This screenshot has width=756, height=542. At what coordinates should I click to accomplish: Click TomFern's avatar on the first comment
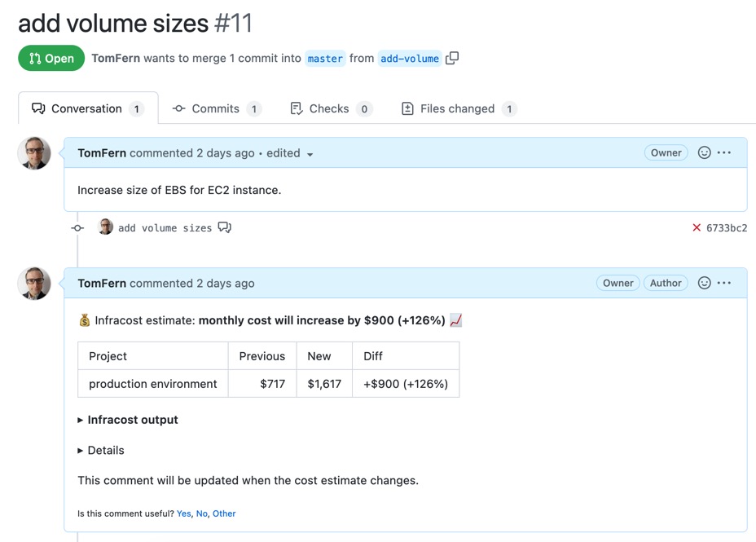(x=33, y=152)
